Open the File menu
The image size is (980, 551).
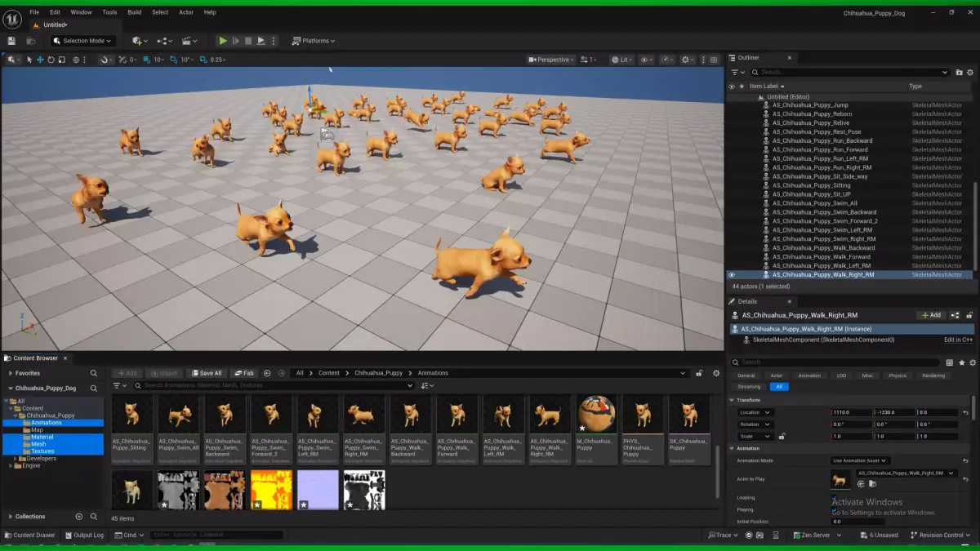34,12
